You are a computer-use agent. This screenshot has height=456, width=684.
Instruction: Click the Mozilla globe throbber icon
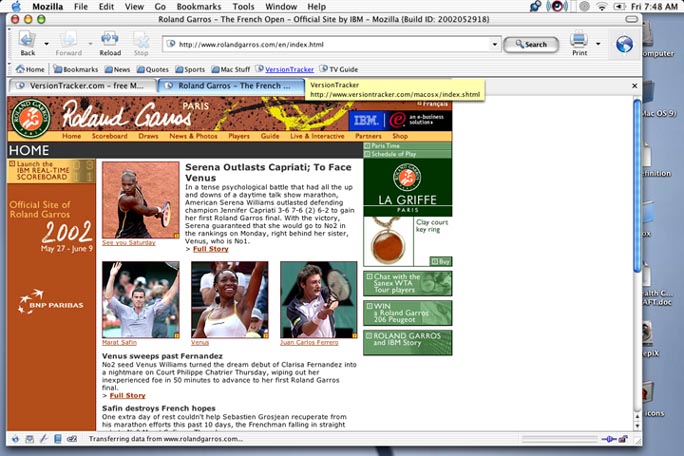(x=624, y=44)
